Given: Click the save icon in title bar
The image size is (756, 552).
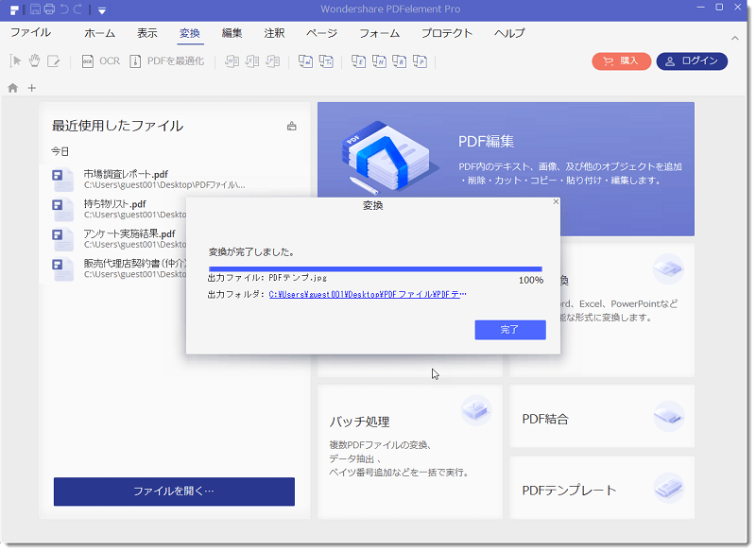Looking at the screenshot, I should point(35,9).
